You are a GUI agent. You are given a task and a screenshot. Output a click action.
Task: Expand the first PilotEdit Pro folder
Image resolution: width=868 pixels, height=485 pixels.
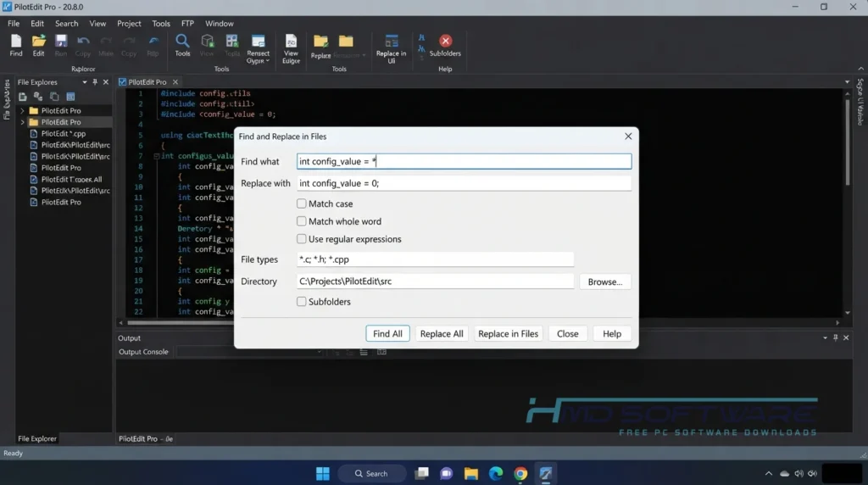coord(22,111)
